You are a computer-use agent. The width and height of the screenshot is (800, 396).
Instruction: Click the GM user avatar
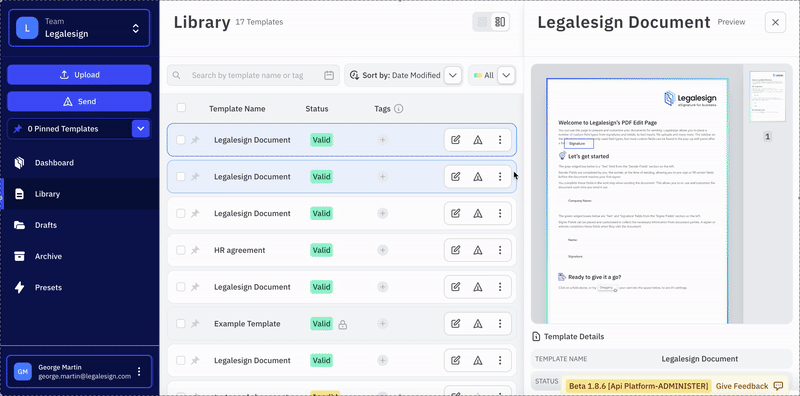(22, 372)
